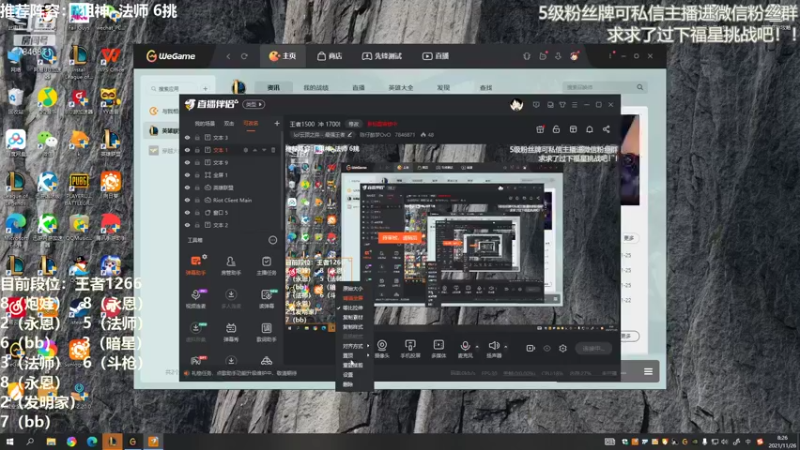Open the streamer avatar in 直播伴侣
800x450 pixels.
click(x=516, y=105)
